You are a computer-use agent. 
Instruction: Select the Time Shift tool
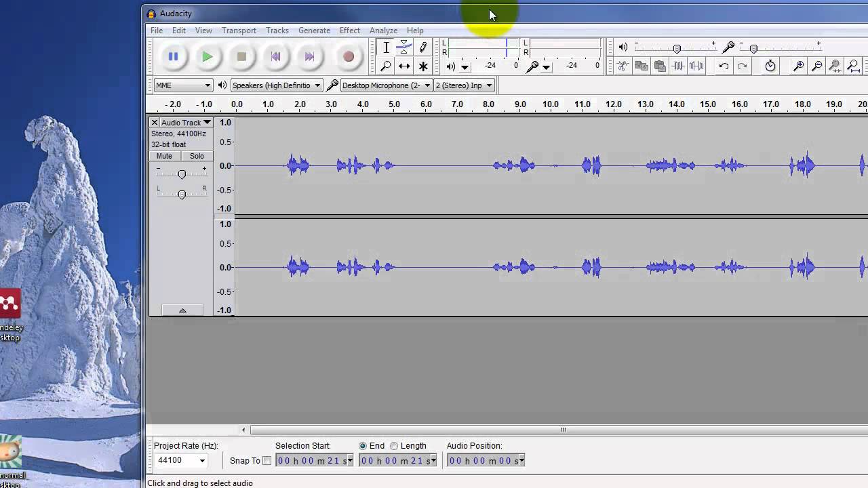(404, 66)
